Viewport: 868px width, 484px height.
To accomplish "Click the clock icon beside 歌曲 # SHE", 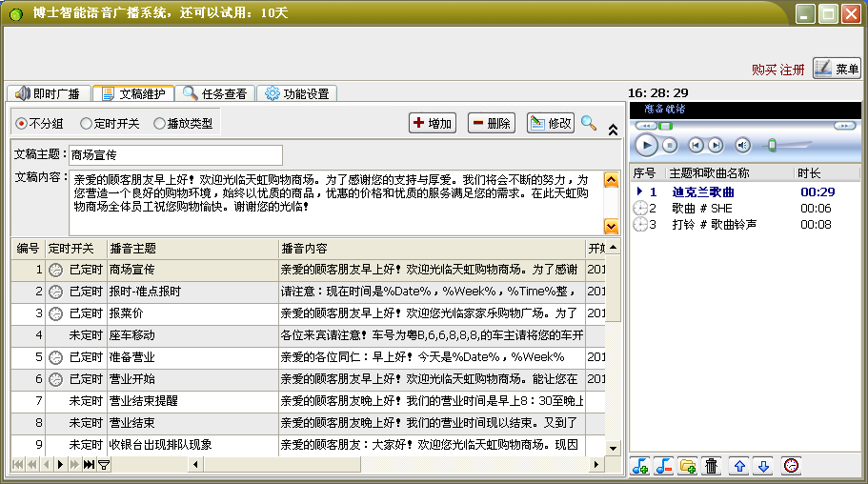I will point(640,209).
